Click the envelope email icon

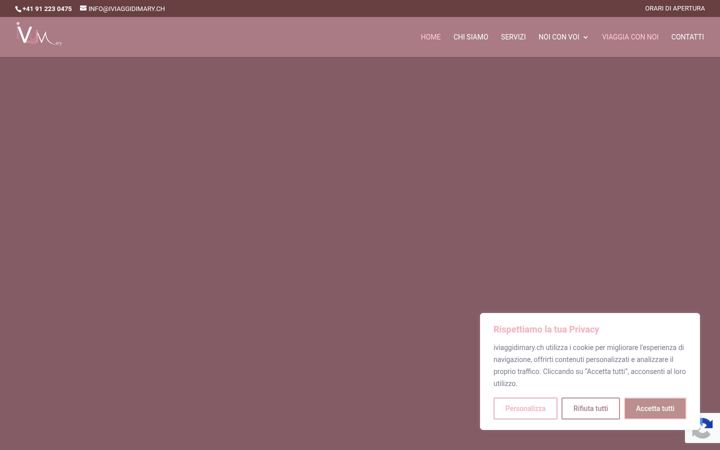coord(83,8)
